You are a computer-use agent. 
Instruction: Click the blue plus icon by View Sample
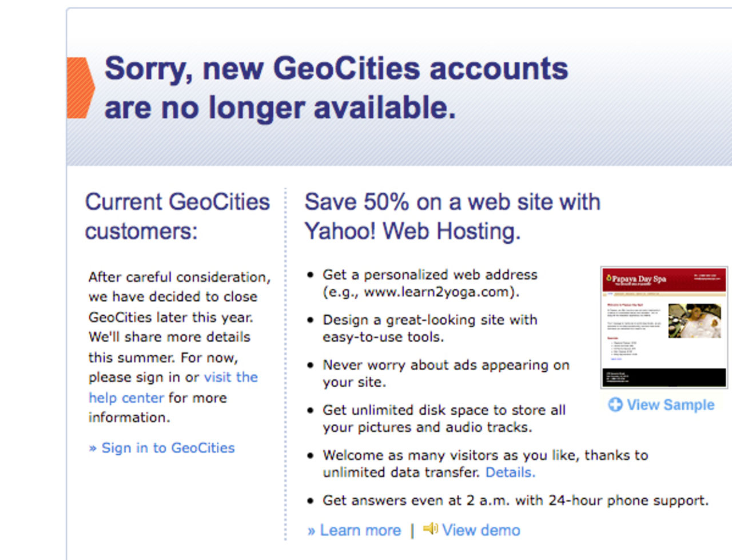(x=615, y=405)
